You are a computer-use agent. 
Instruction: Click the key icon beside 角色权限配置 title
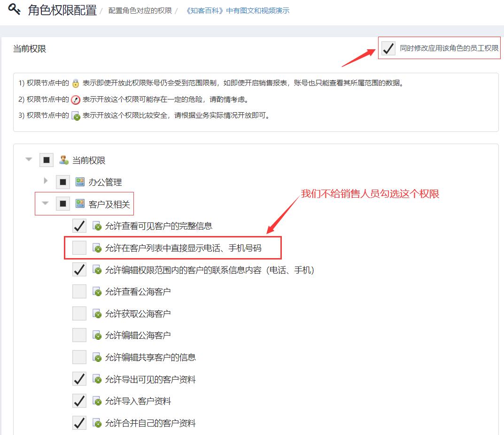point(15,9)
